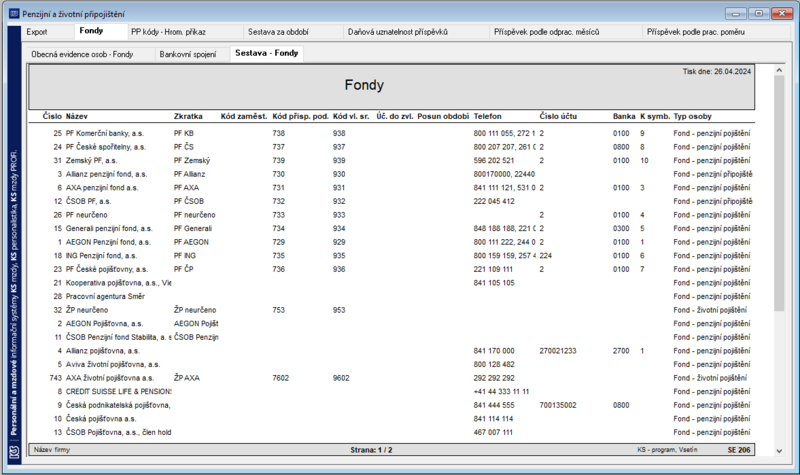
Task: Select the PF Komerční banky, a.s. row
Action: point(391,133)
